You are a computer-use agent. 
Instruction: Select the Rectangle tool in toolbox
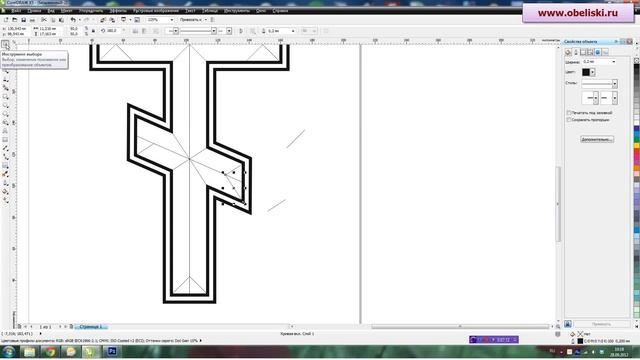[x=5, y=97]
